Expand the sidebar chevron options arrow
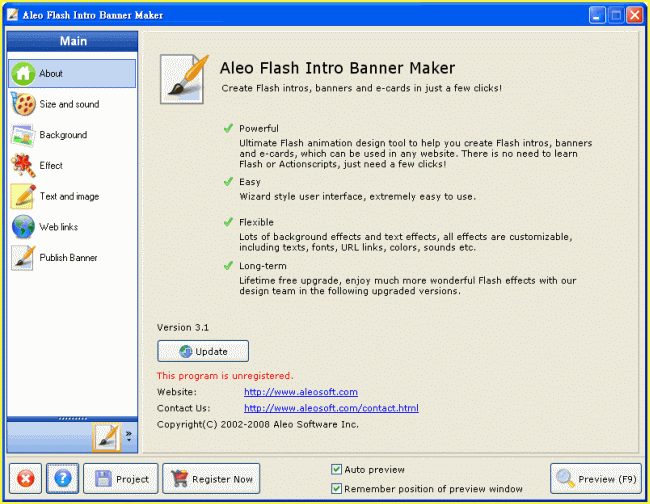650x504 pixels. pyautogui.click(x=128, y=435)
